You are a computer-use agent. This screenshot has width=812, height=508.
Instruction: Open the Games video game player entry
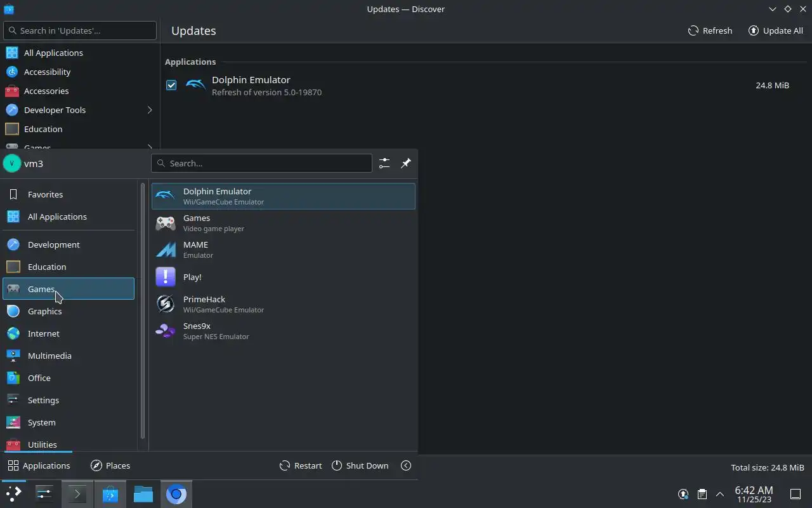(283, 223)
